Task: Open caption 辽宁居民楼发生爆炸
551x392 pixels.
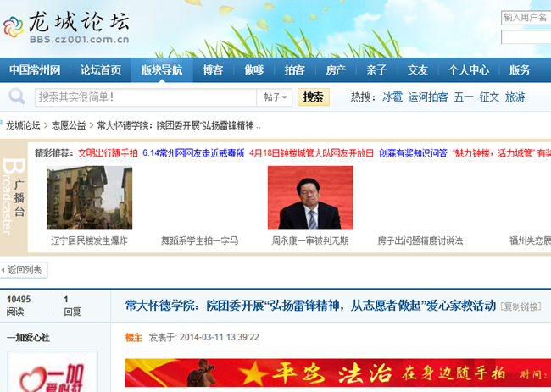Action: (x=89, y=240)
